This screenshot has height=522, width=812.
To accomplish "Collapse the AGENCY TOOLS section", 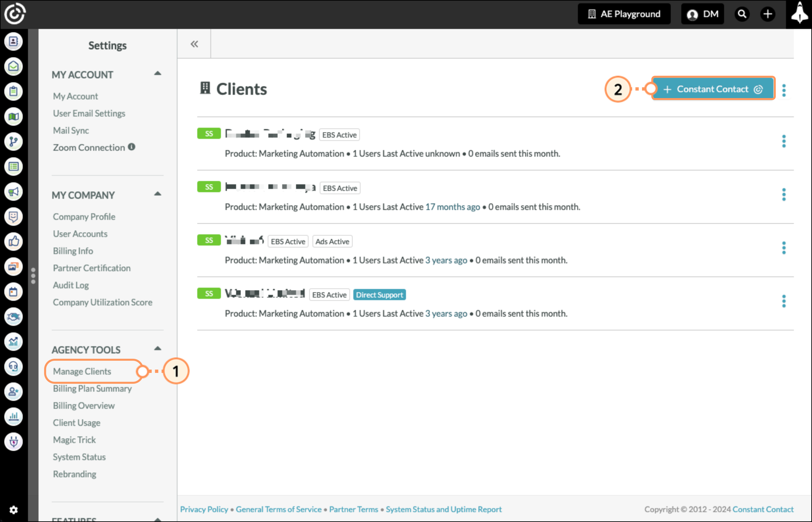I will [x=158, y=349].
